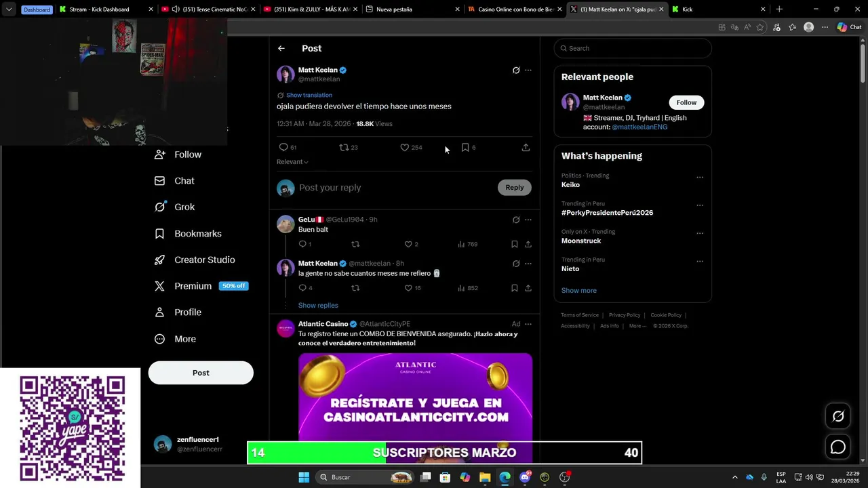Click Show more under What's happening
Screen dimensions: 868x488
(x=579, y=290)
